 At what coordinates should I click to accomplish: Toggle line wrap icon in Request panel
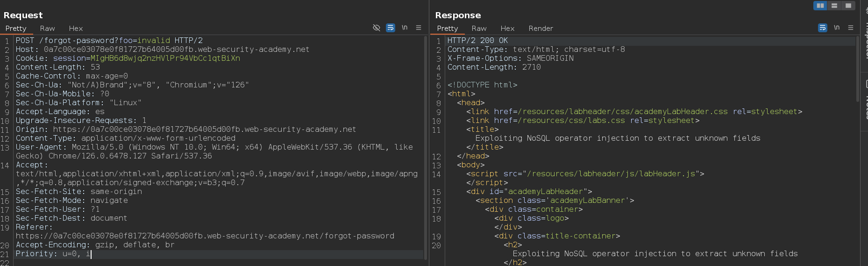tap(391, 28)
